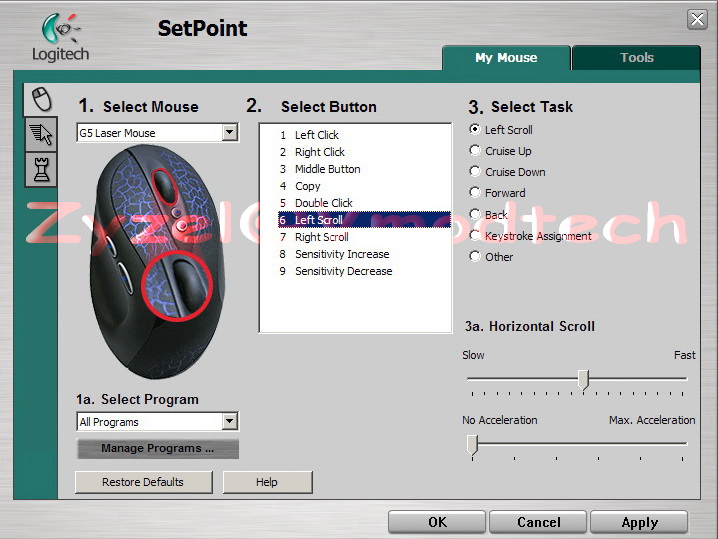
Task: Select Keystroke Assignment radio button
Action: click(x=475, y=235)
